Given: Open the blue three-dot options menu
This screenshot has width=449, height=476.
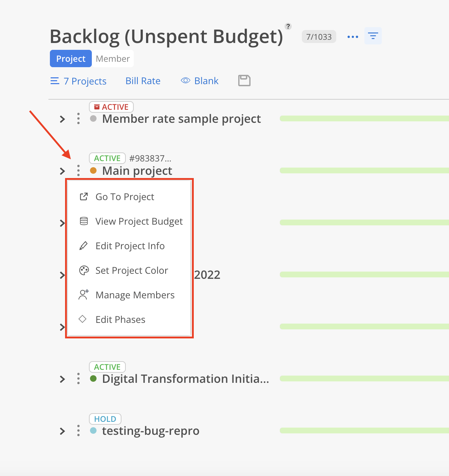Looking at the screenshot, I should tap(352, 37).
